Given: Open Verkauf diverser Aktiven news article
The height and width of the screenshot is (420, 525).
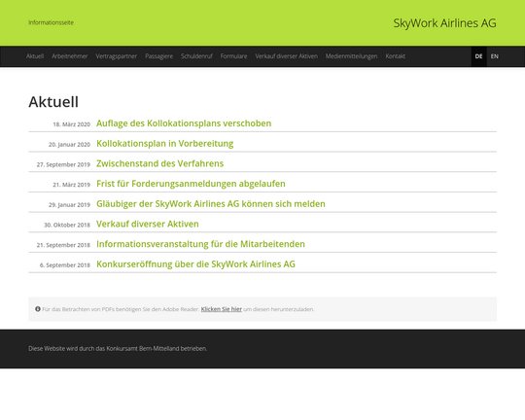Looking at the screenshot, I should tap(148, 224).
